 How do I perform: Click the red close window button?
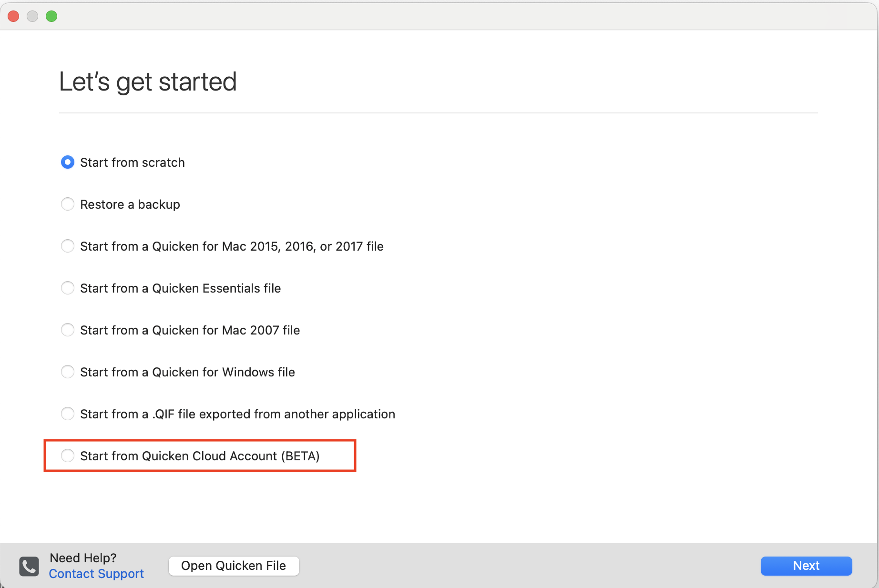(x=13, y=16)
